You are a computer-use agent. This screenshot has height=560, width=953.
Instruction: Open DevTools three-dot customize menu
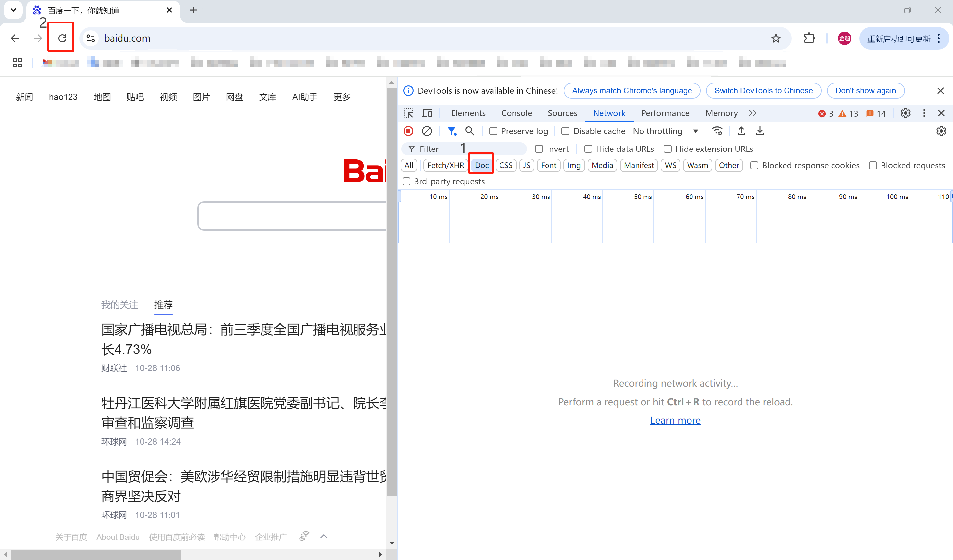pos(924,113)
